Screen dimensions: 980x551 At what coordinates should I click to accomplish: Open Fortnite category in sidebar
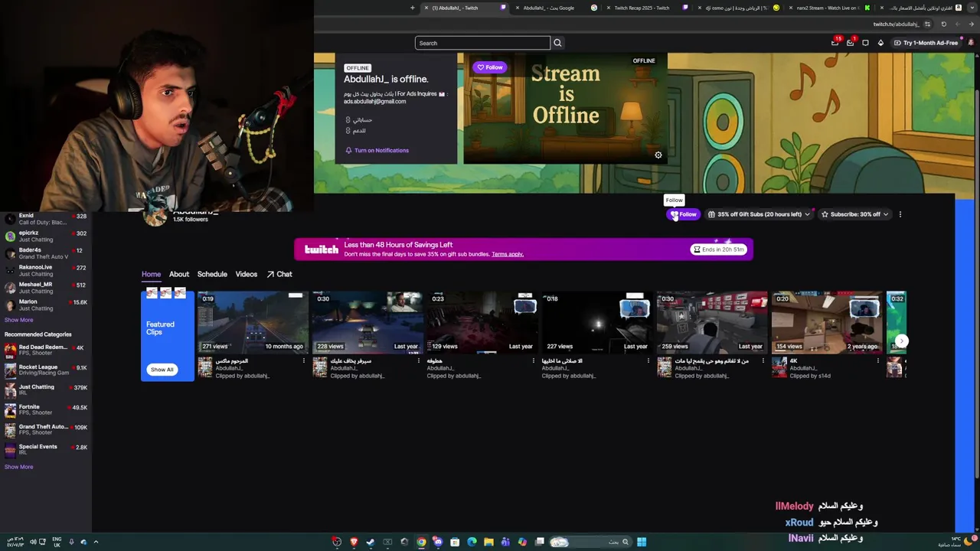pos(46,410)
